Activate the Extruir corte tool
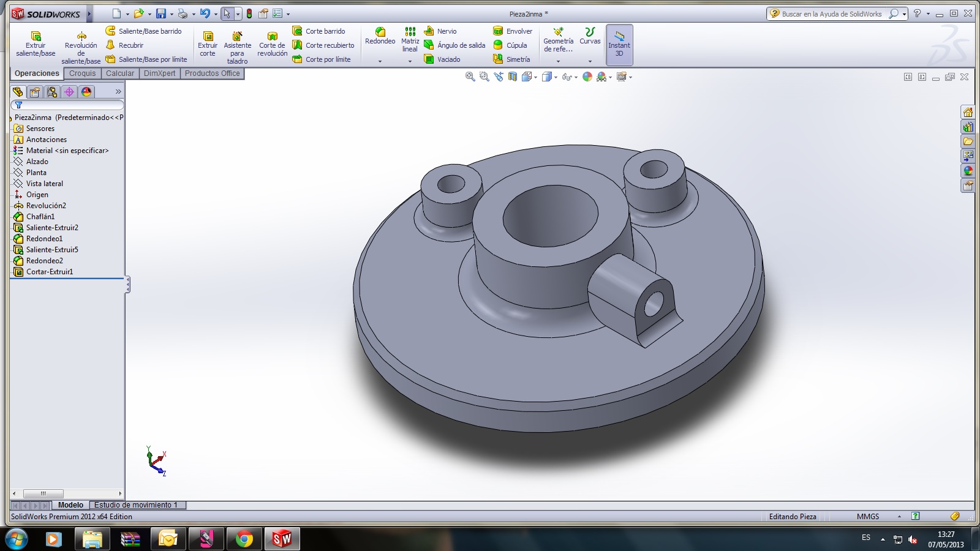The width and height of the screenshot is (980, 551). [208, 44]
